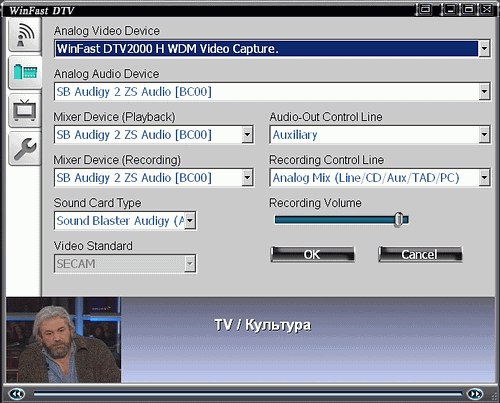Open the TV settings tab icon

[25, 110]
